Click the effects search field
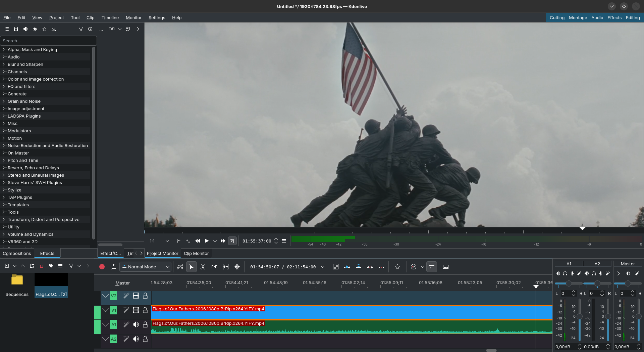Screen dimensions: 644x352 click(49, 41)
